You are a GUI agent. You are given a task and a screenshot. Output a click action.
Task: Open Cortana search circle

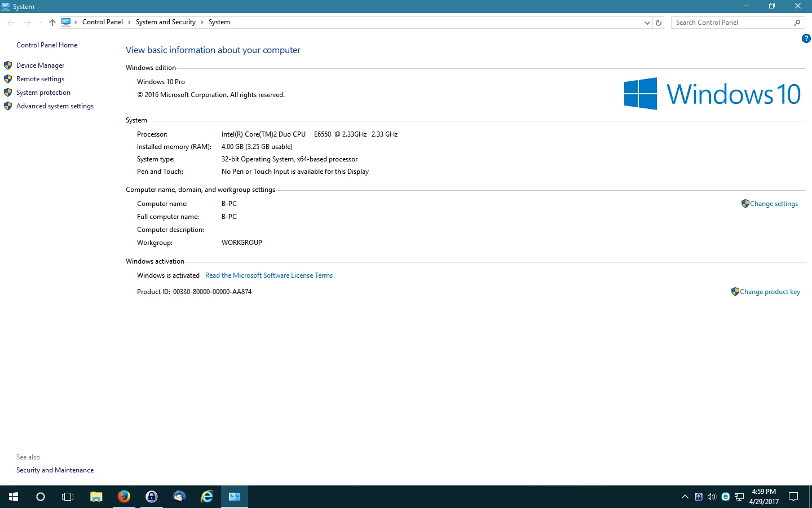41,497
